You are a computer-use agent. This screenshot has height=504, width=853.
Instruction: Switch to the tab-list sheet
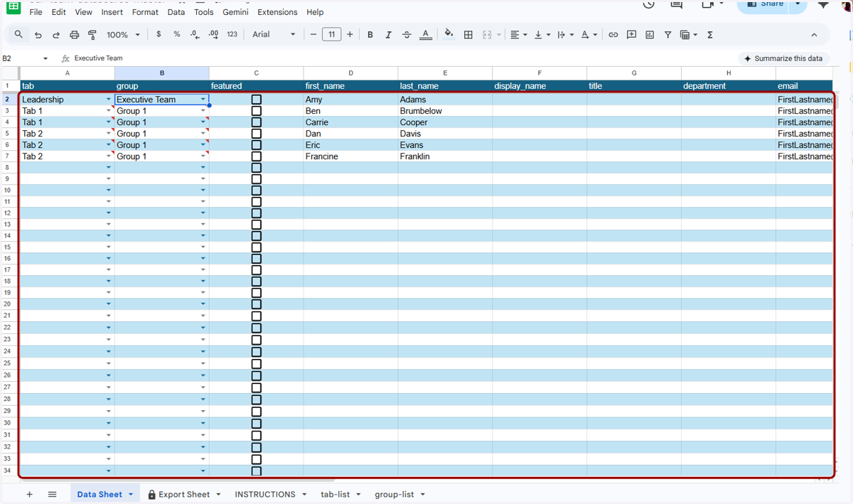pos(336,494)
